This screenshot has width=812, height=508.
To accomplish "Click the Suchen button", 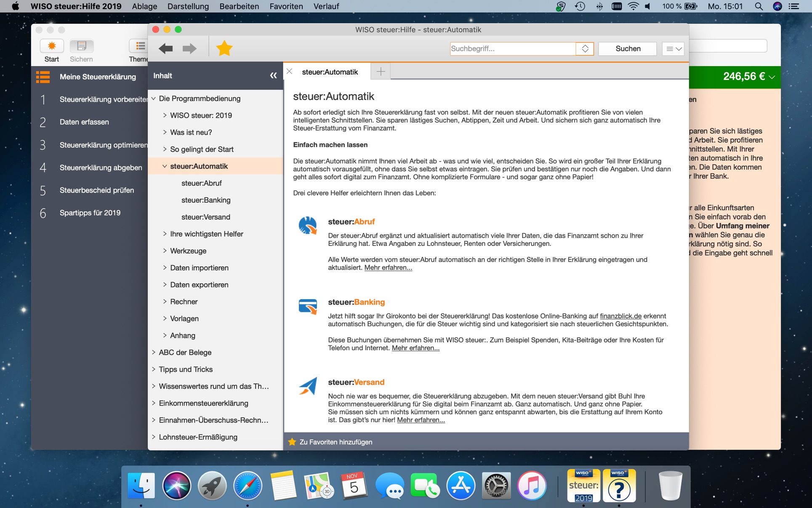I will pos(628,49).
